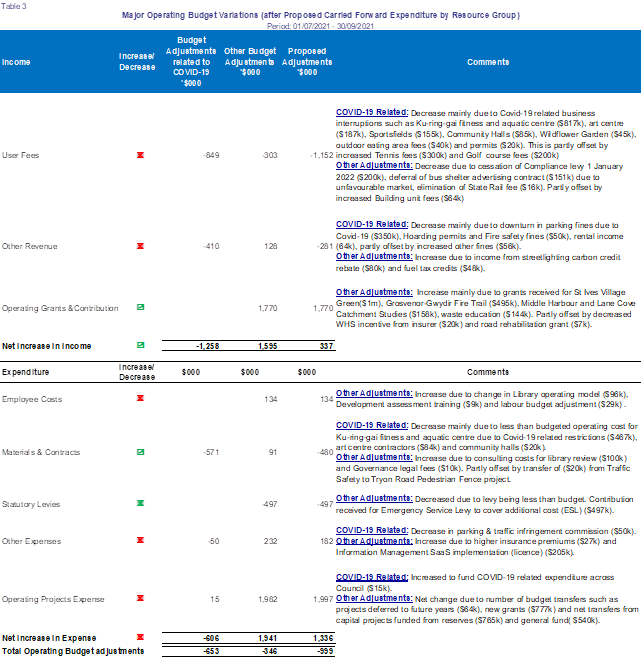This screenshot has height=658, width=642.
Task: Select the -653 total operating budget value
Action: coord(211,651)
